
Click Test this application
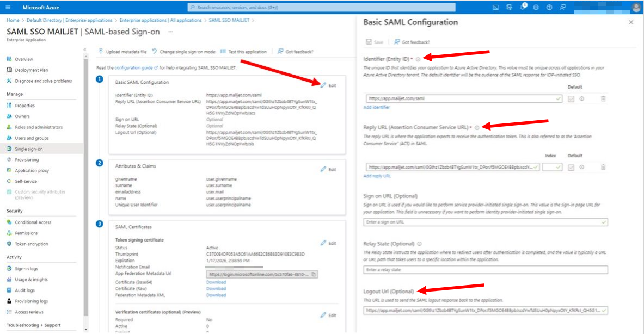[243, 52]
